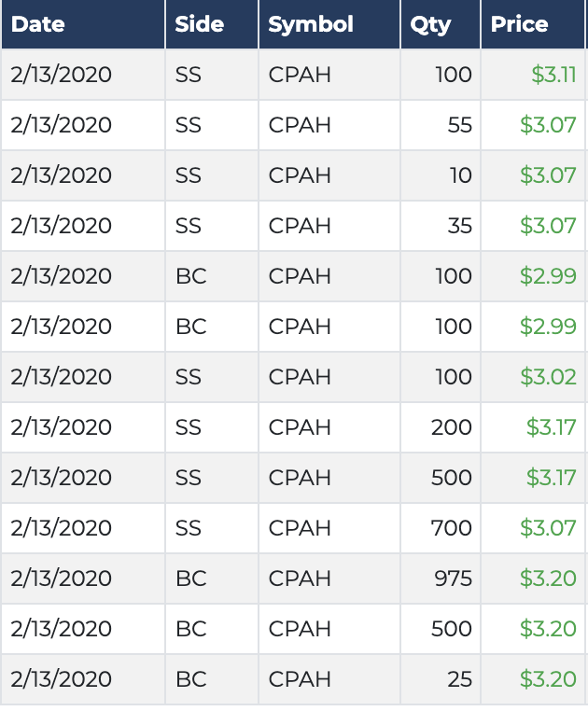Select the CPAH symbol in the $3.11 row
The width and height of the screenshot is (588, 711).
tap(300, 75)
